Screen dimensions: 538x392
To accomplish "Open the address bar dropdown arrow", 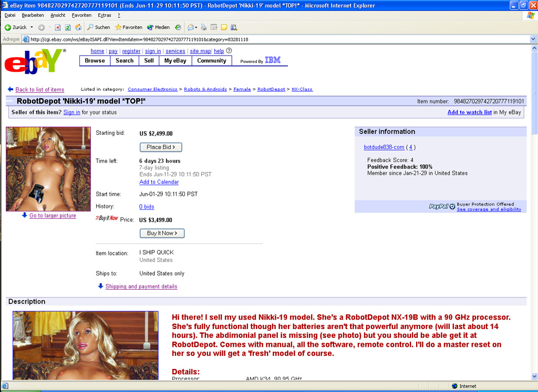I will [x=533, y=39].
